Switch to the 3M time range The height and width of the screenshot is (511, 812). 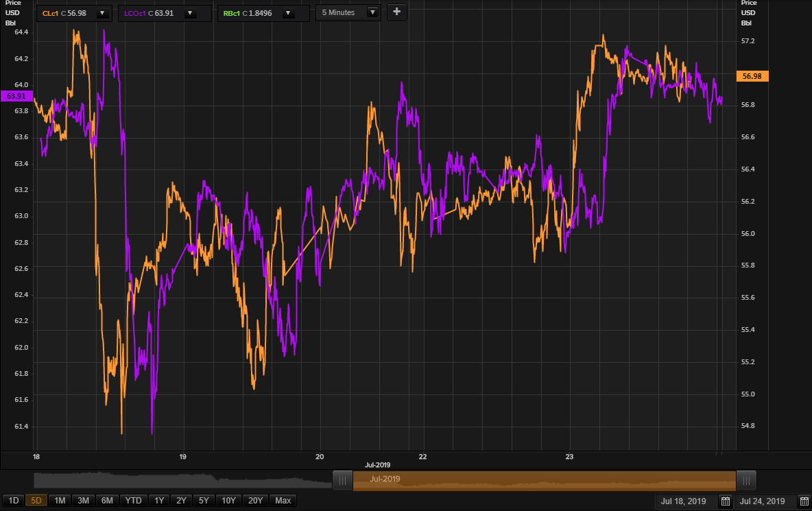coord(84,501)
